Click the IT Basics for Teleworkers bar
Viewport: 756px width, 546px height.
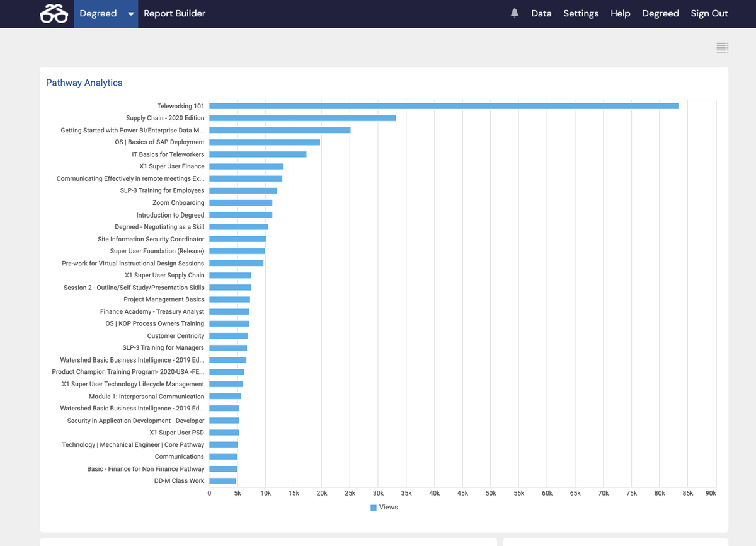[258, 154]
